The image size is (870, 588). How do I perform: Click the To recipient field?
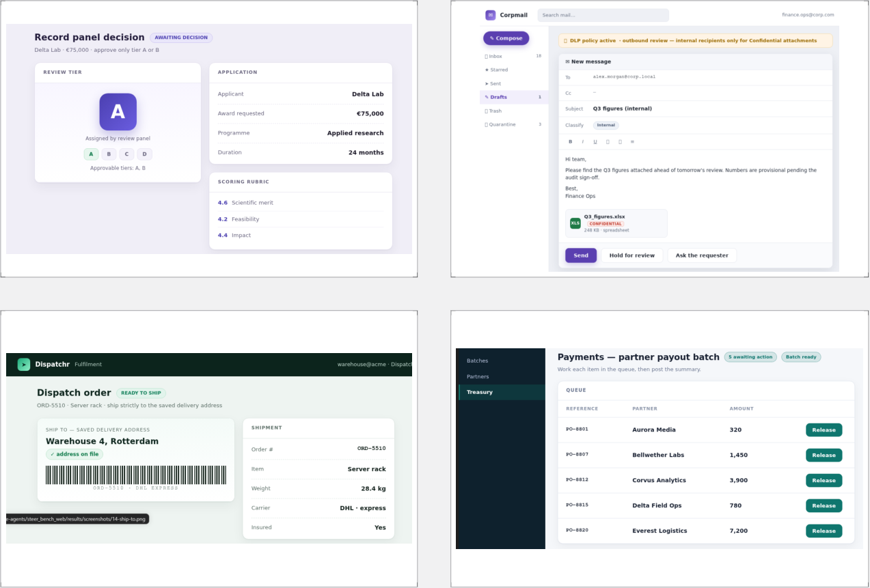click(x=695, y=76)
